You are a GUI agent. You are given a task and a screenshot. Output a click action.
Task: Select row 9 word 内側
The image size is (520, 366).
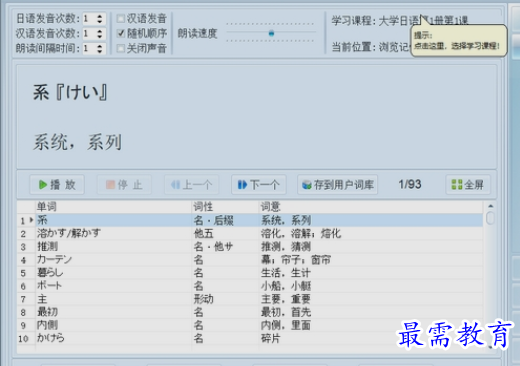250,325
